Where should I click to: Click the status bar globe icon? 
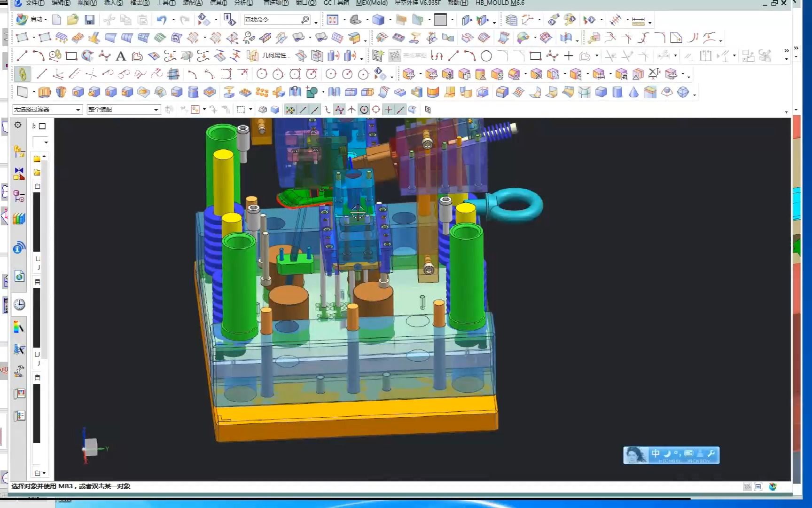(773, 487)
